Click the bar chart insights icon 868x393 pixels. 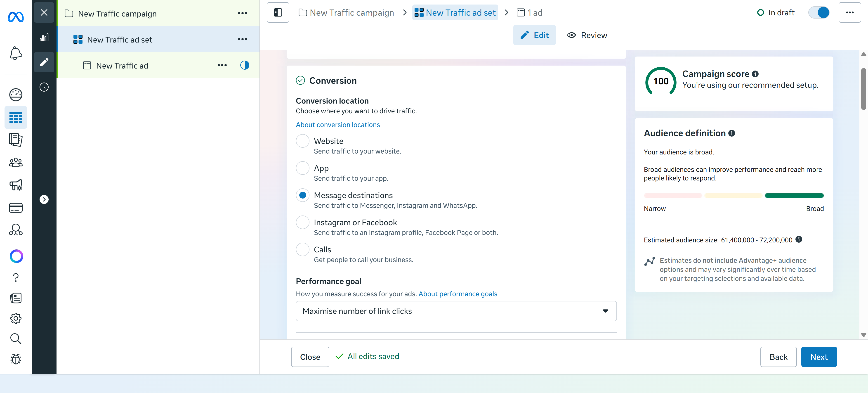(44, 37)
